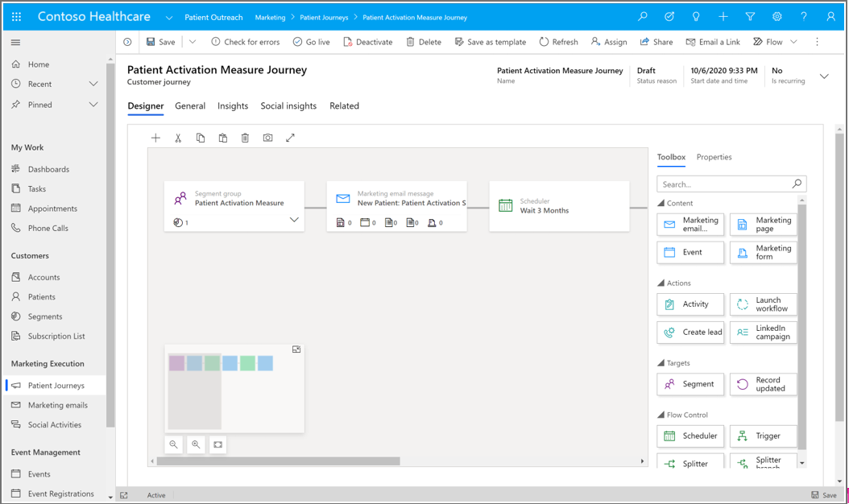849x504 pixels.
Task: Select the Record updated toolbox tile
Action: (x=764, y=384)
